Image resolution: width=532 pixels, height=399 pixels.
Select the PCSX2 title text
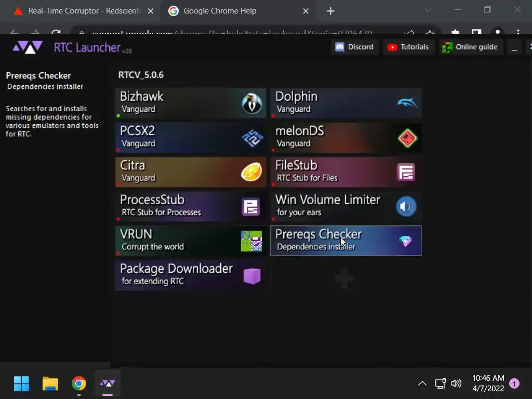click(x=137, y=130)
